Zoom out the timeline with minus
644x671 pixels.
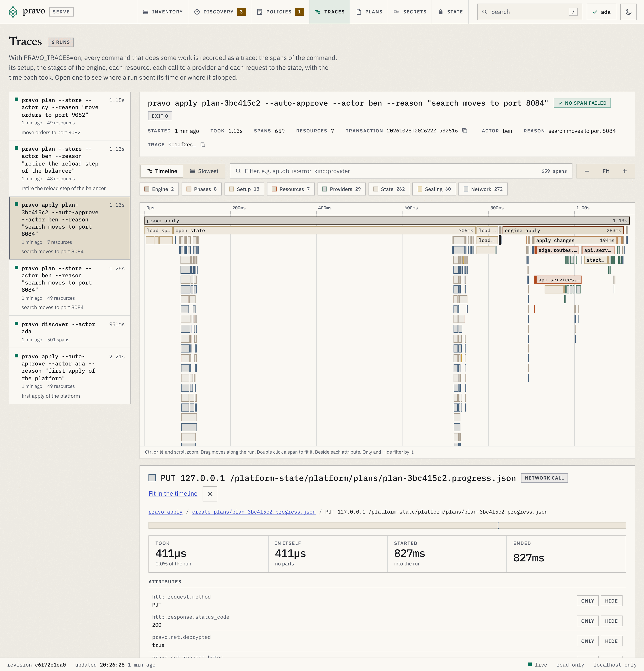587,171
